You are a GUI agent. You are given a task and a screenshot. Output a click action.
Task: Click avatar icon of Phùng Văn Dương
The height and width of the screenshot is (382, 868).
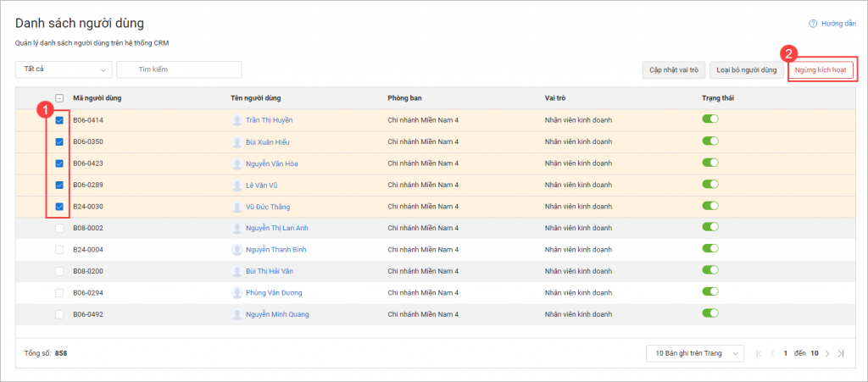coord(237,293)
